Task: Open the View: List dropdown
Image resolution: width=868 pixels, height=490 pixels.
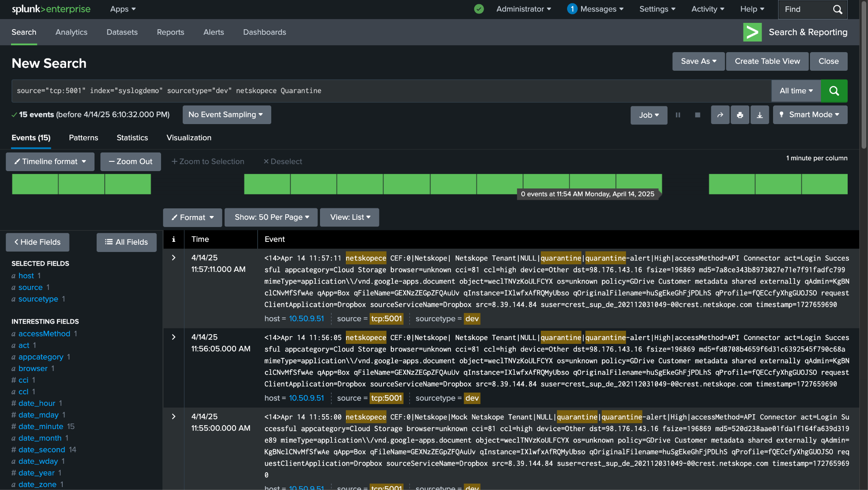Action: click(x=350, y=217)
